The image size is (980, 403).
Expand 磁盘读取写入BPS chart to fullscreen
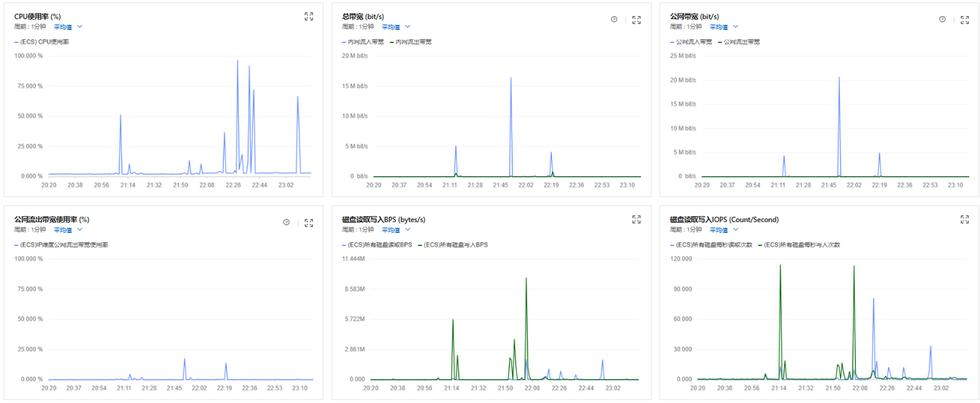(x=636, y=219)
